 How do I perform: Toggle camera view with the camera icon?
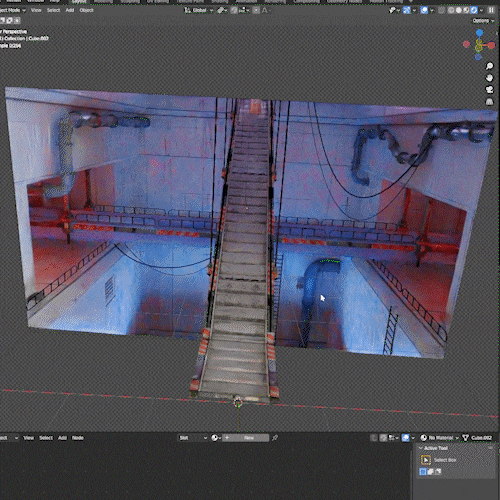[489, 90]
